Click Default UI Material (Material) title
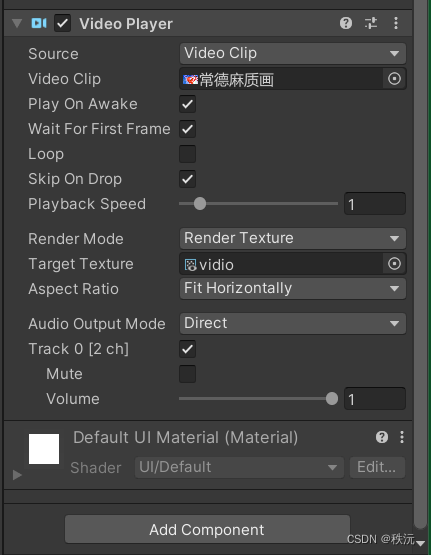The height and width of the screenshot is (555, 431). (x=186, y=437)
